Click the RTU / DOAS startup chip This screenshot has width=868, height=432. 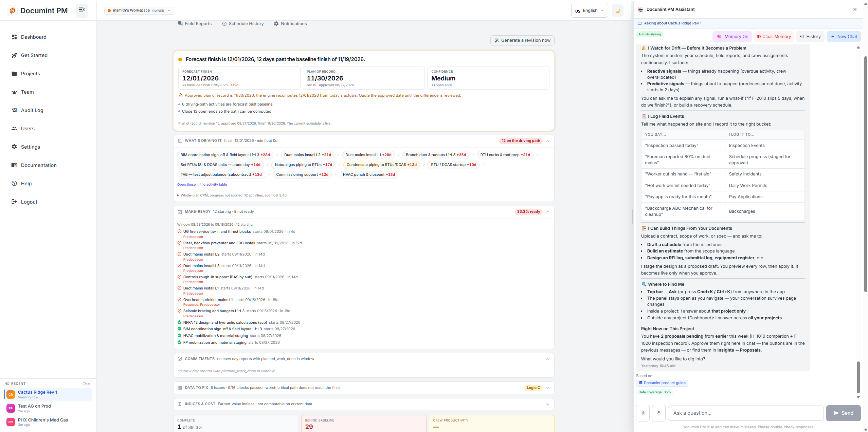454,165
